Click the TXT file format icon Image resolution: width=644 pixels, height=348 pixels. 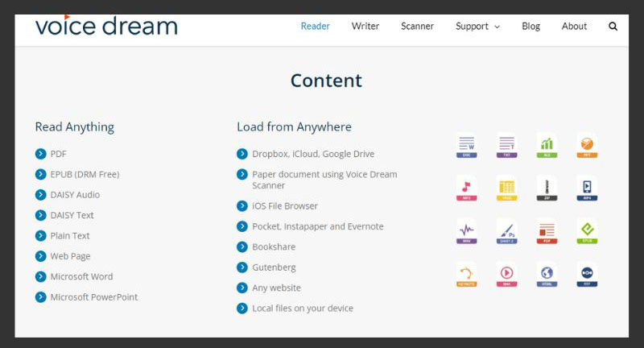pos(506,146)
